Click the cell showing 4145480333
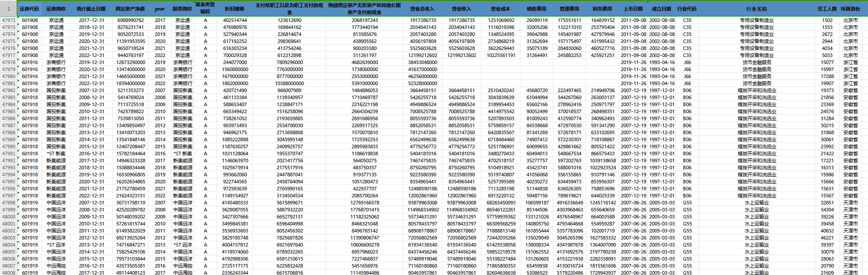This screenshot has width=868, height=275. pos(235,203)
